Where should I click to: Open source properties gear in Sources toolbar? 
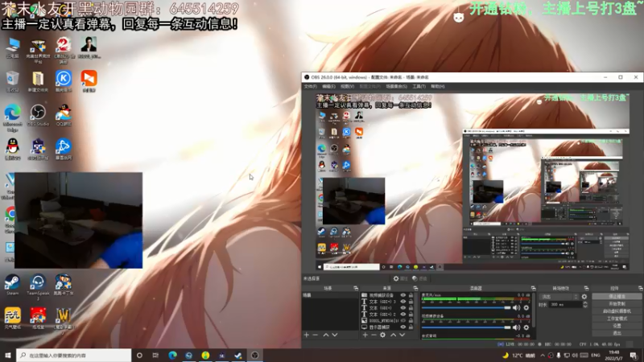coord(383,335)
